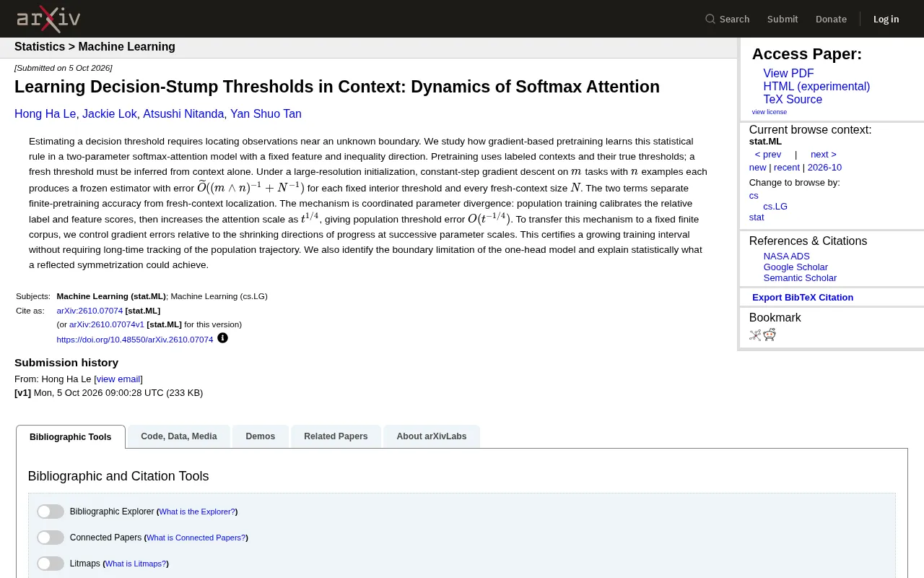
Task: Open Google Scholar citations
Action: 796,267
